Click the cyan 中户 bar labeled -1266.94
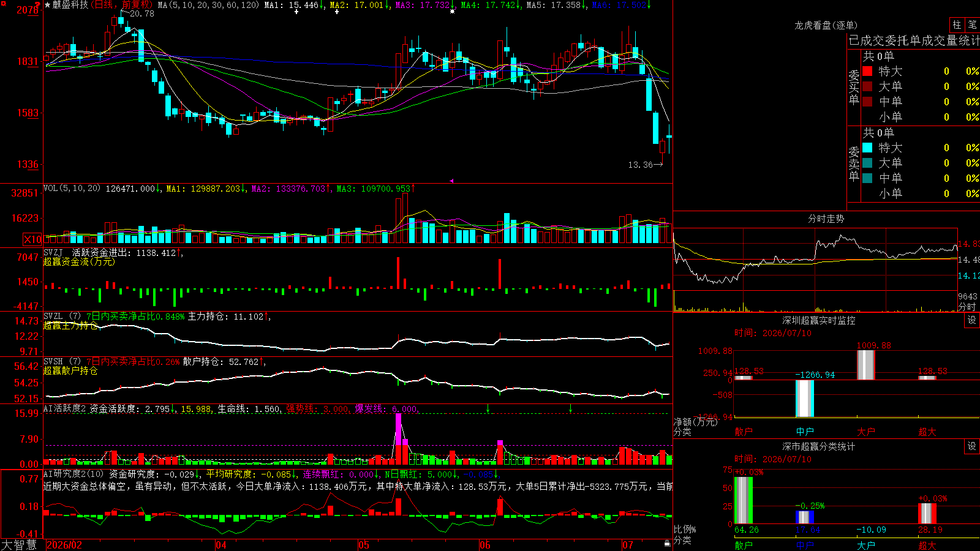 pos(805,399)
